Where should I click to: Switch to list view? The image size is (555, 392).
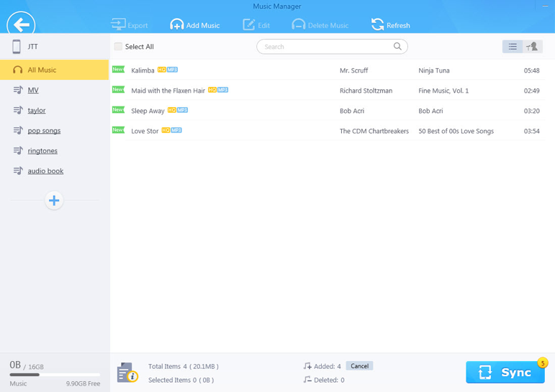pyautogui.click(x=513, y=47)
